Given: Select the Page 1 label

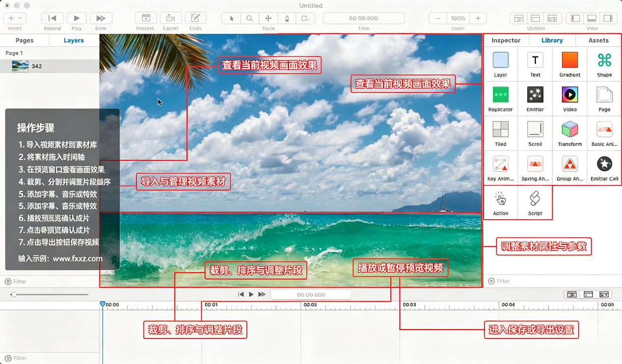Looking at the screenshot, I should (x=14, y=53).
